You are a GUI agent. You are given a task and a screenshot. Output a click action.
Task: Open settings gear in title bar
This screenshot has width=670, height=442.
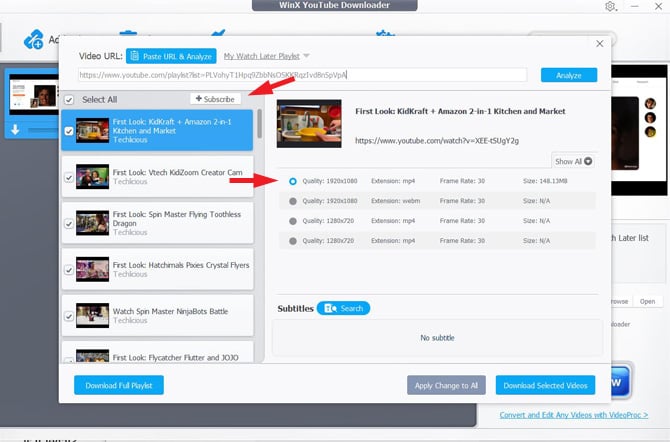(x=611, y=6)
